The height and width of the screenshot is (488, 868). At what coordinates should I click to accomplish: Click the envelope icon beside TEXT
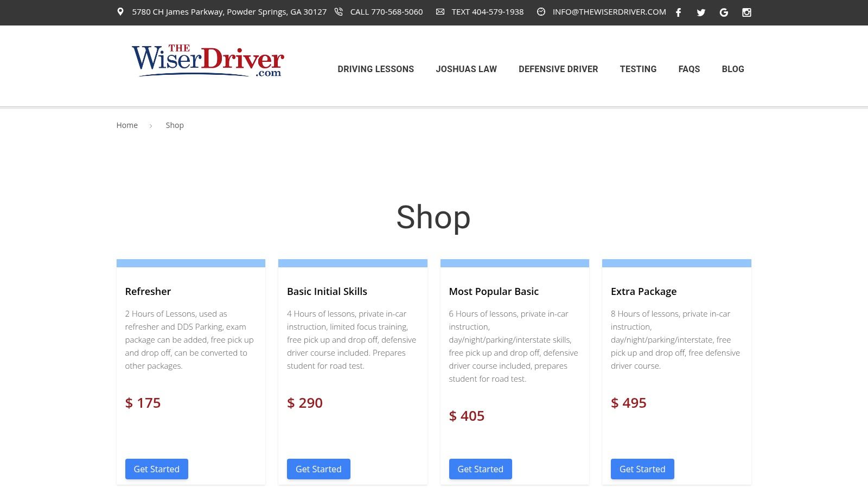(440, 12)
